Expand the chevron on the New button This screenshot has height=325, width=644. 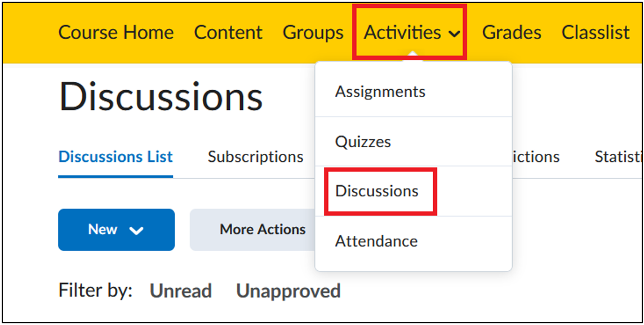click(x=136, y=230)
